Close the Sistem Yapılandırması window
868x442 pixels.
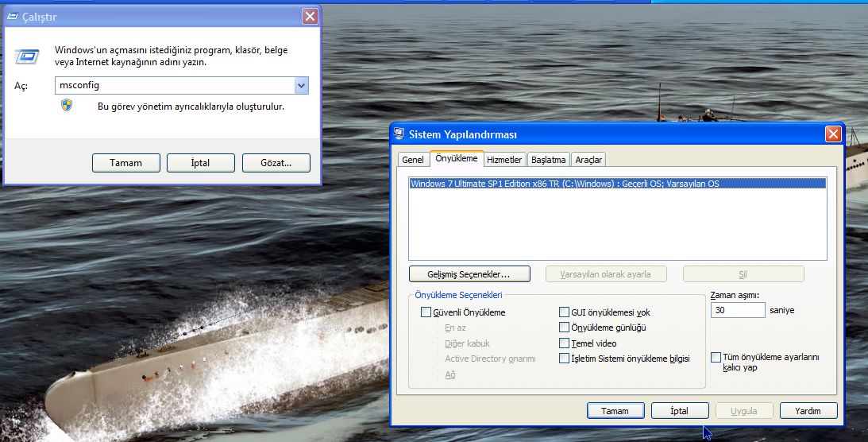click(833, 134)
